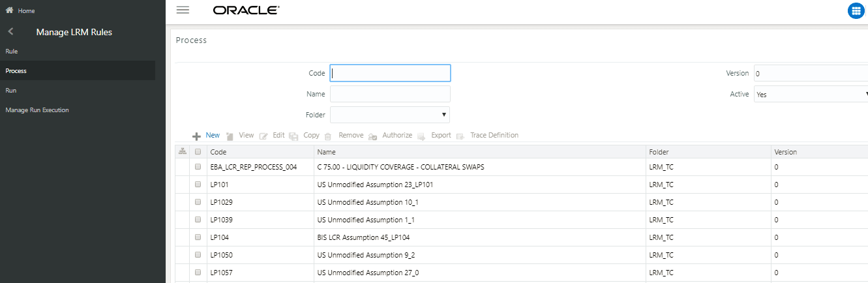Click the Remove toolbar label
The image size is (868, 283).
point(351,135)
